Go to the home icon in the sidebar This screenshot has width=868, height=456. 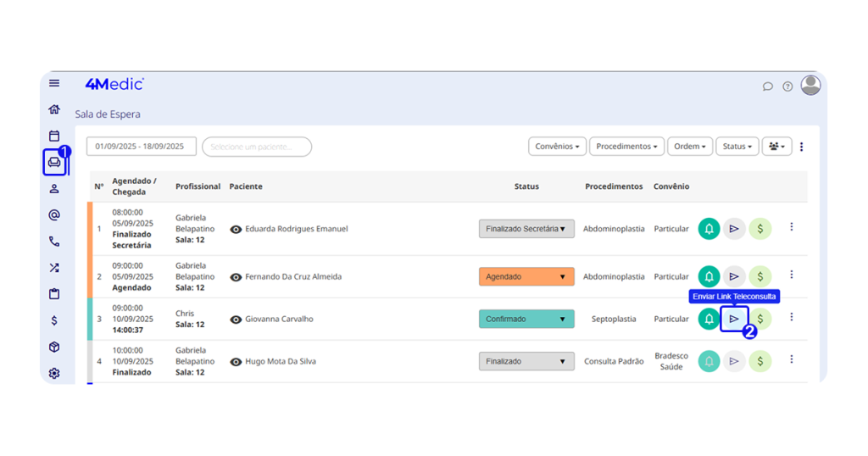[x=54, y=109]
